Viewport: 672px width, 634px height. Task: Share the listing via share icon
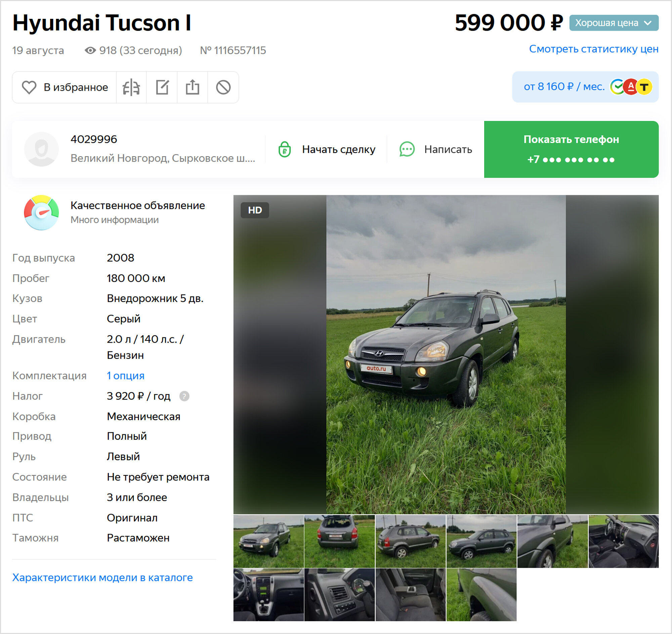[x=192, y=87]
